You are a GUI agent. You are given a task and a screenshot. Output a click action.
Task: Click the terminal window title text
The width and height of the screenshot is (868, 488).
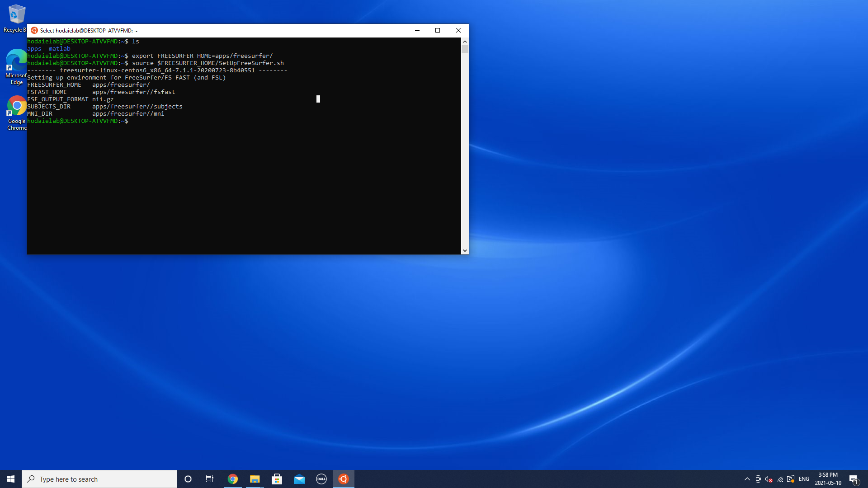[89, 31]
